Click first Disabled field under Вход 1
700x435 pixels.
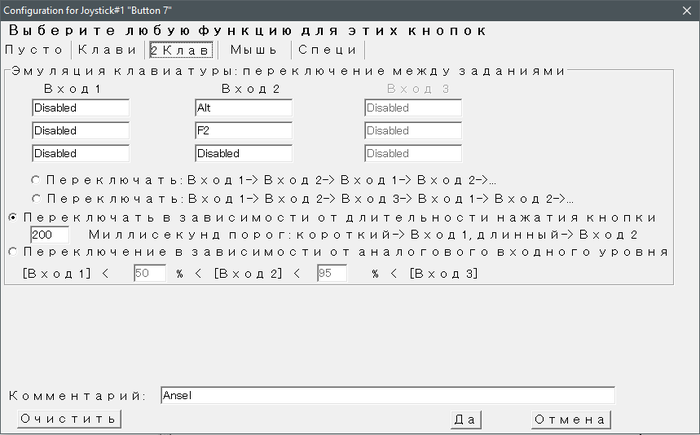[x=80, y=108]
